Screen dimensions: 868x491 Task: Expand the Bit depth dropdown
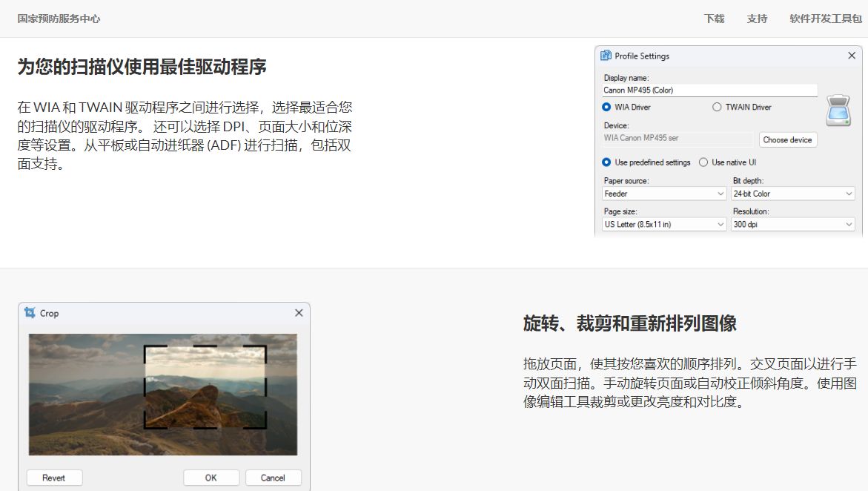tap(792, 194)
